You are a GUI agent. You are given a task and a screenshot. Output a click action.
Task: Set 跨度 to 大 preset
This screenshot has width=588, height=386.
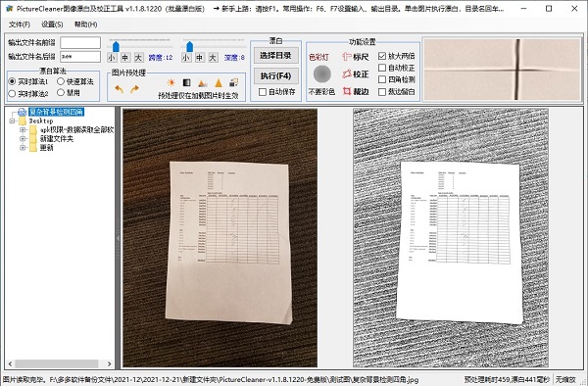click(x=139, y=58)
